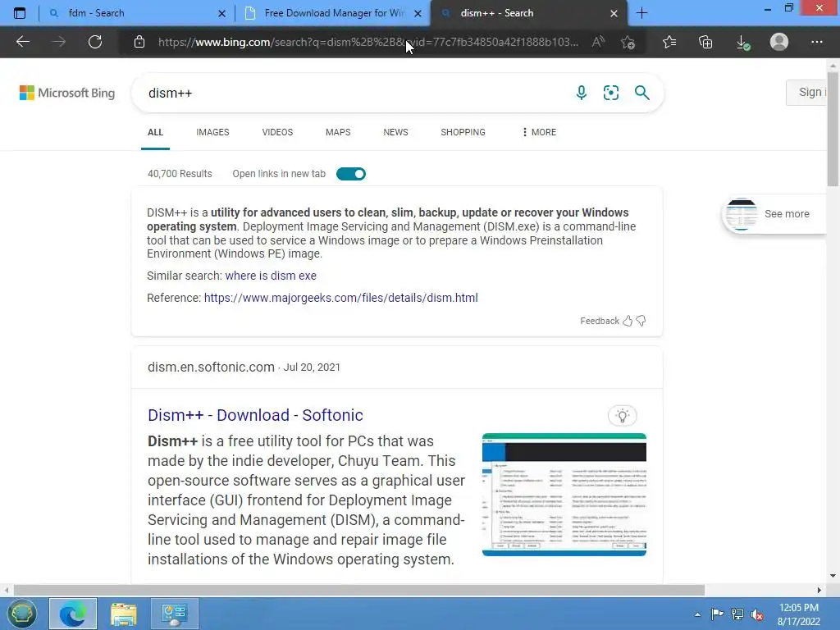Open Action Center flag icon
The height and width of the screenshot is (630, 840).
(x=717, y=614)
